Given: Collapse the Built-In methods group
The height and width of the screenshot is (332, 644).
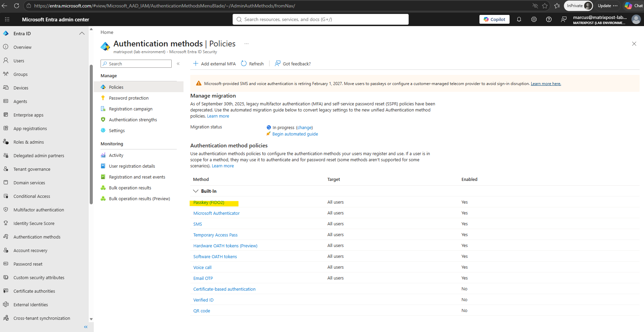Looking at the screenshot, I should coord(196,191).
